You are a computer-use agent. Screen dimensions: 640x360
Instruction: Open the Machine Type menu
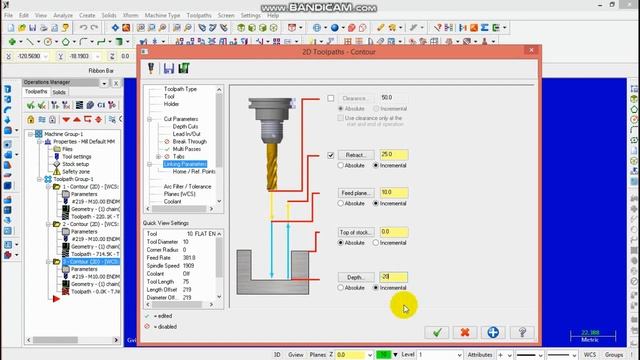[x=162, y=15]
